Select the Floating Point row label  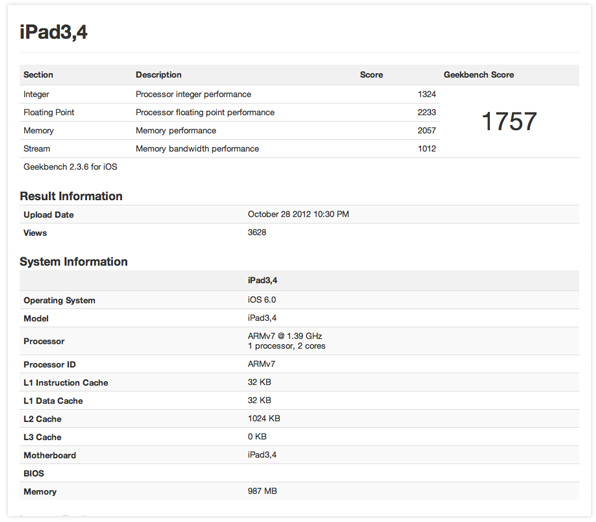coord(49,112)
